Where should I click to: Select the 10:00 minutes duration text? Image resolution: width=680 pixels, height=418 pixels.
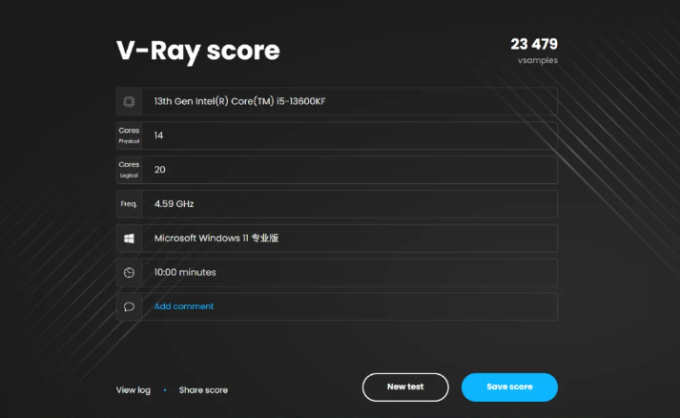[x=185, y=272]
